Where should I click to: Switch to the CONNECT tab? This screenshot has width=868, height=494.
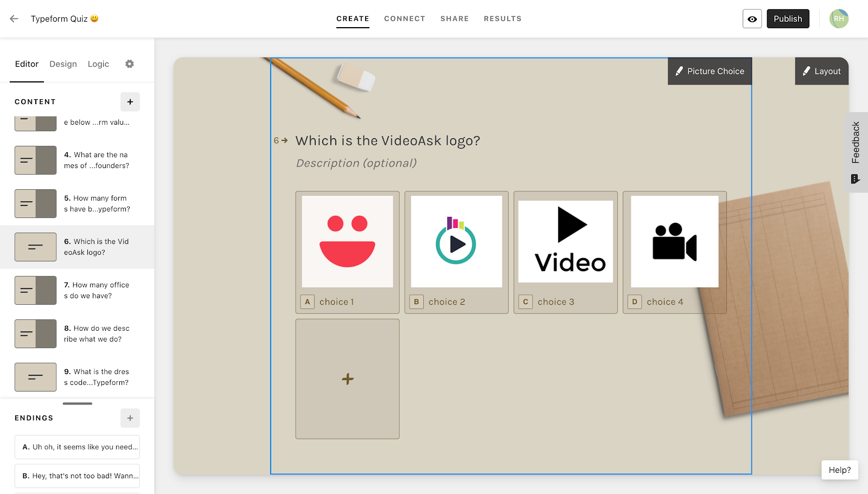coord(405,19)
